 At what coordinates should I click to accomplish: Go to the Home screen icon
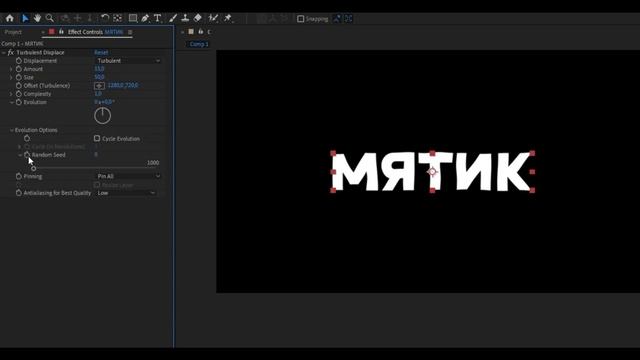pos(10,18)
